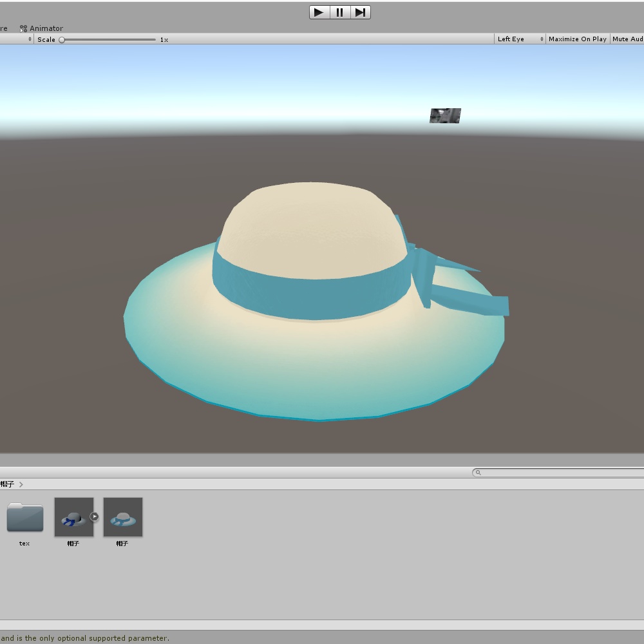Select the 帽子 model asset thumbnail

[73, 518]
